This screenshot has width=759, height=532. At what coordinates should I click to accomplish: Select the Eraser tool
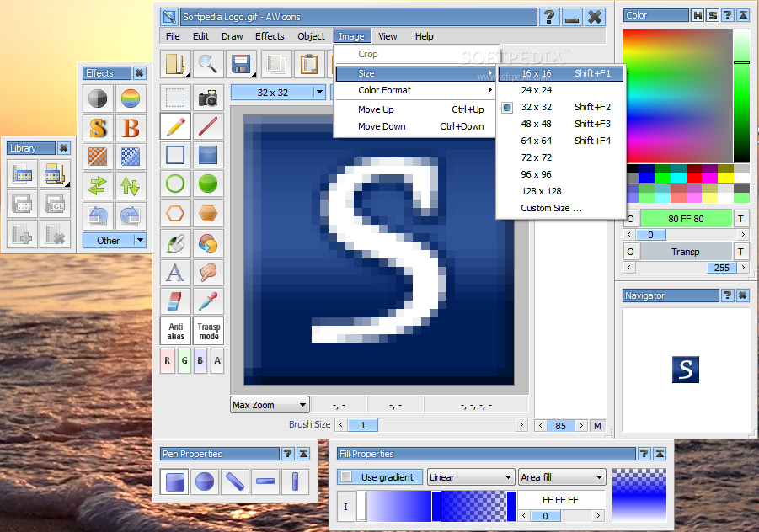pos(175,301)
